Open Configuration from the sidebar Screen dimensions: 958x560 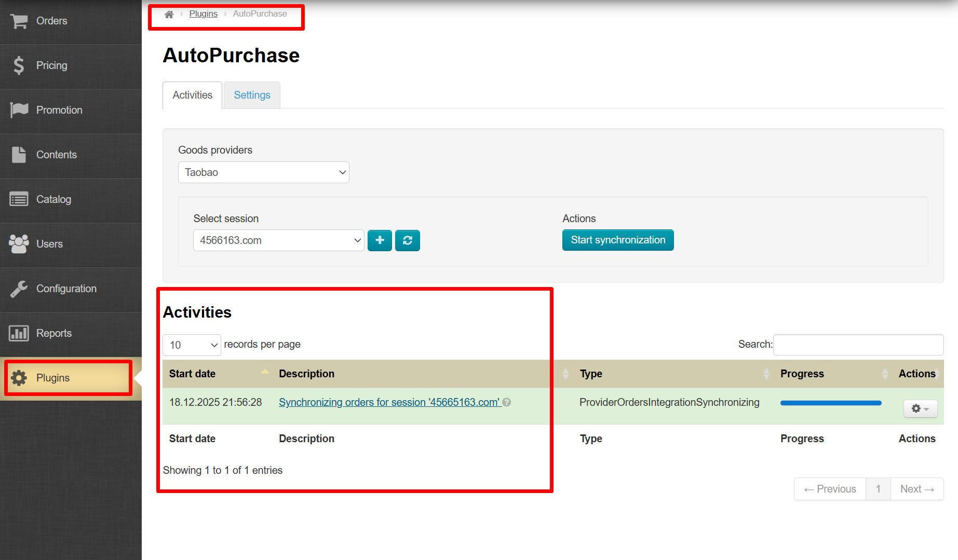66,289
